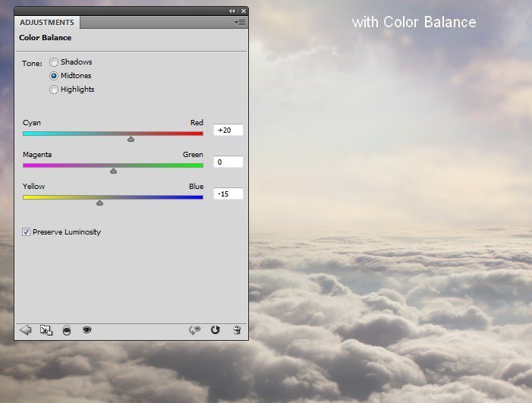Collapse the panel with double-arrow icon
This screenshot has width=532, height=403.
[231, 11]
